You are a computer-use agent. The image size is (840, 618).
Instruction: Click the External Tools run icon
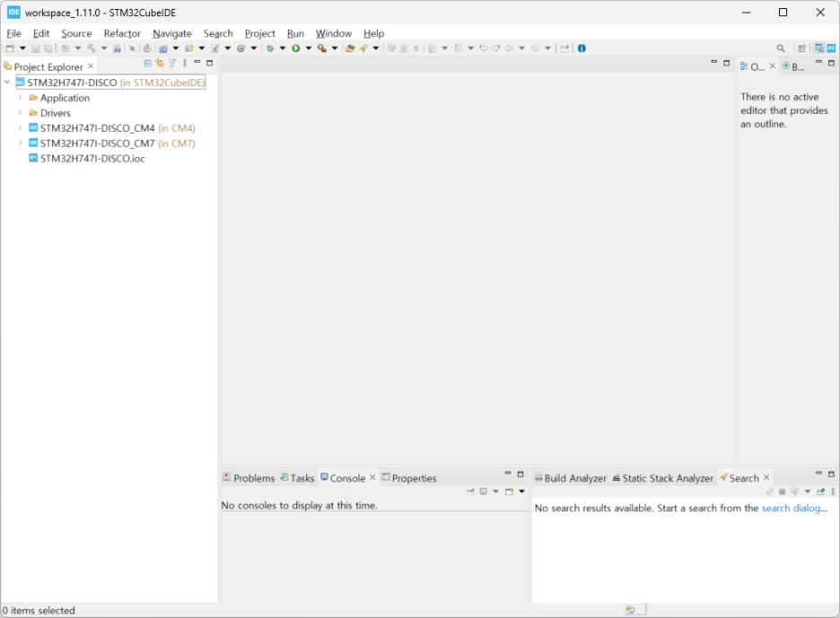tap(321, 48)
